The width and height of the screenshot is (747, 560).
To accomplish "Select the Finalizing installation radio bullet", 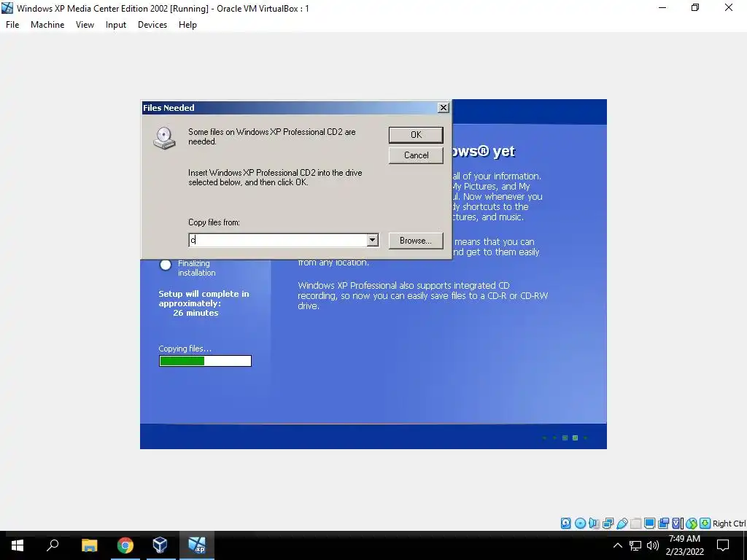I will pyautogui.click(x=166, y=265).
